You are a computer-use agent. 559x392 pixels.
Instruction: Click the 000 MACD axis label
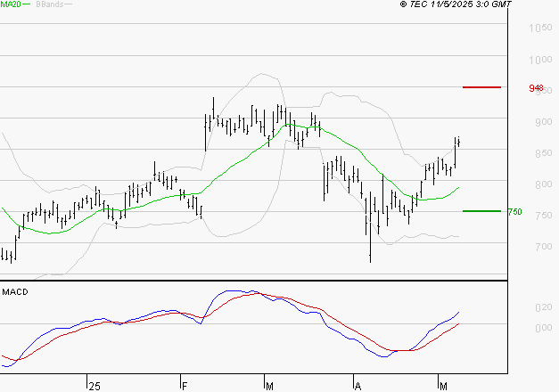point(544,328)
